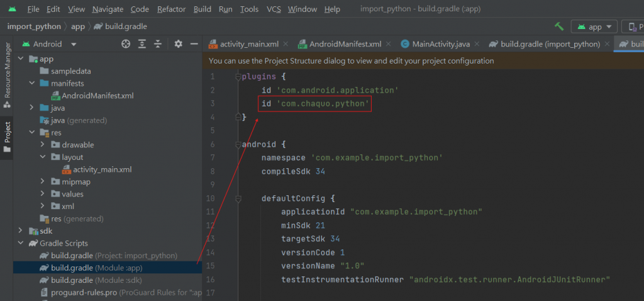Click the Android Studio logo icon
Image resolution: width=644 pixels, height=301 pixels.
coord(12,9)
